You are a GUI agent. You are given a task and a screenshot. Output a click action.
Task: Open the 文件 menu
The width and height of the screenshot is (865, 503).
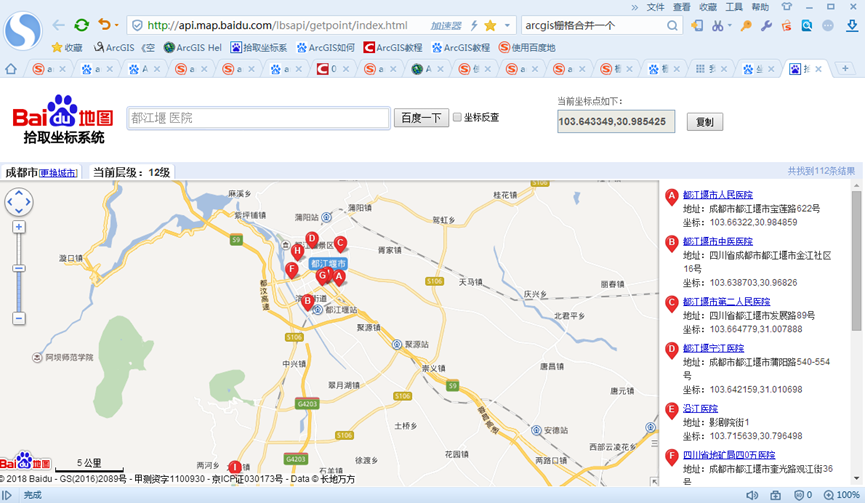pyautogui.click(x=655, y=6)
